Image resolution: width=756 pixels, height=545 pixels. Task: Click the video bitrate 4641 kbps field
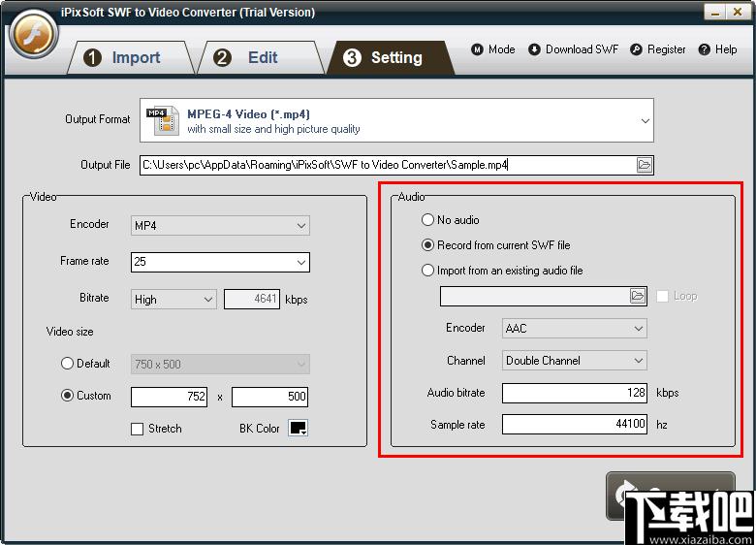(x=252, y=299)
